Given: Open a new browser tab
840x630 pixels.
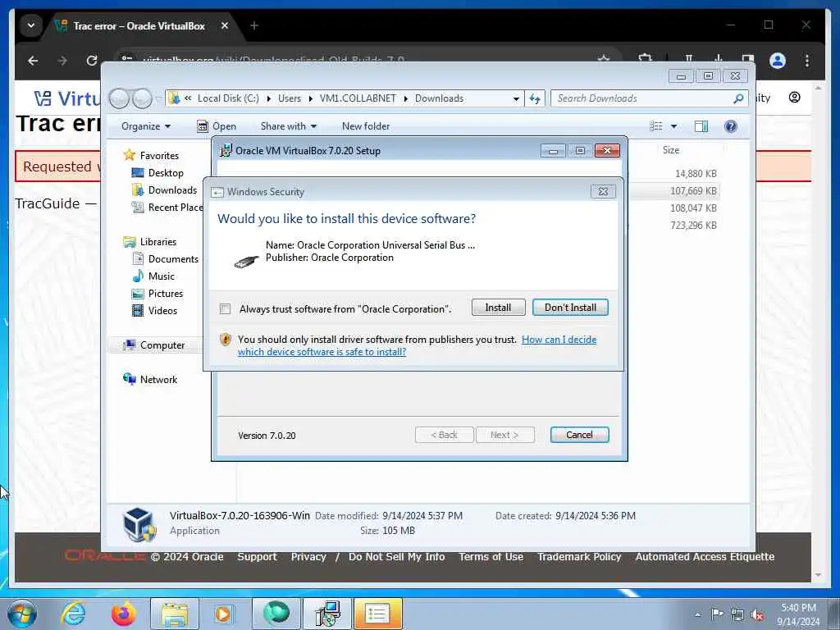Looking at the screenshot, I should point(254,25).
